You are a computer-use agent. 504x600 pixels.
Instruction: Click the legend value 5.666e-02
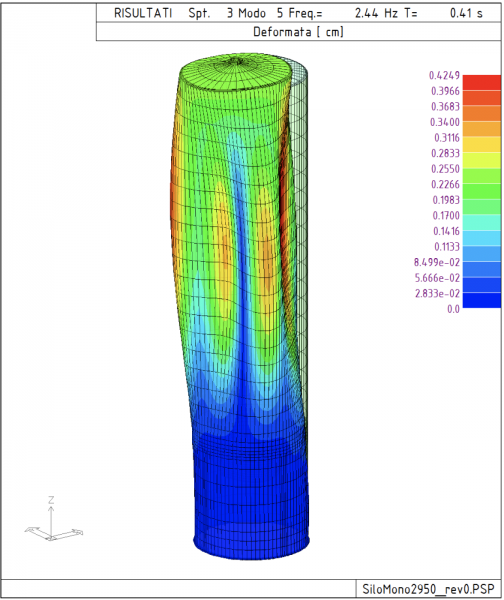pos(437,278)
